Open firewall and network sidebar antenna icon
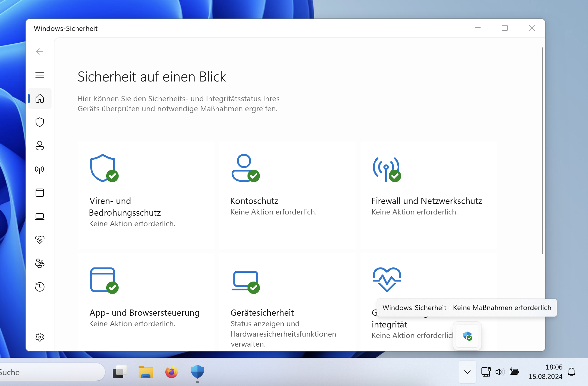The width and height of the screenshot is (588, 386). tap(40, 169)
